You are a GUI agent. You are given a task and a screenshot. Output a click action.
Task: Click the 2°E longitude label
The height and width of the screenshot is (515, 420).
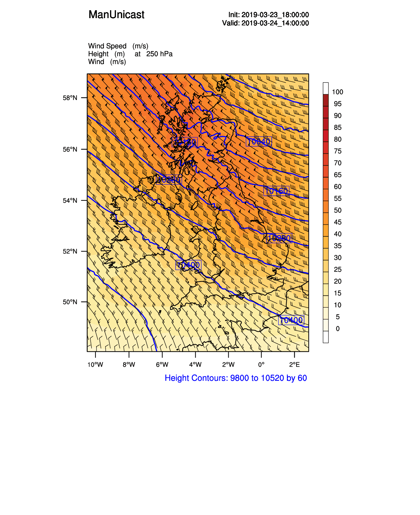pos(294,365)
